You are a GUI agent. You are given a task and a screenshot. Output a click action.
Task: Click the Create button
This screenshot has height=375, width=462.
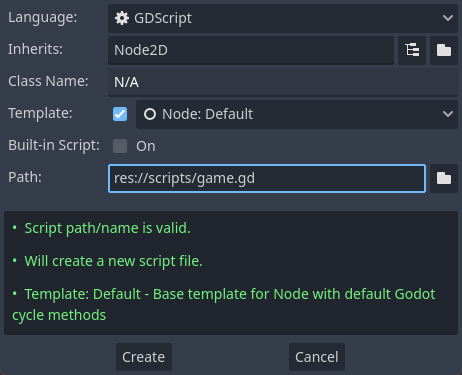[144, 357]
